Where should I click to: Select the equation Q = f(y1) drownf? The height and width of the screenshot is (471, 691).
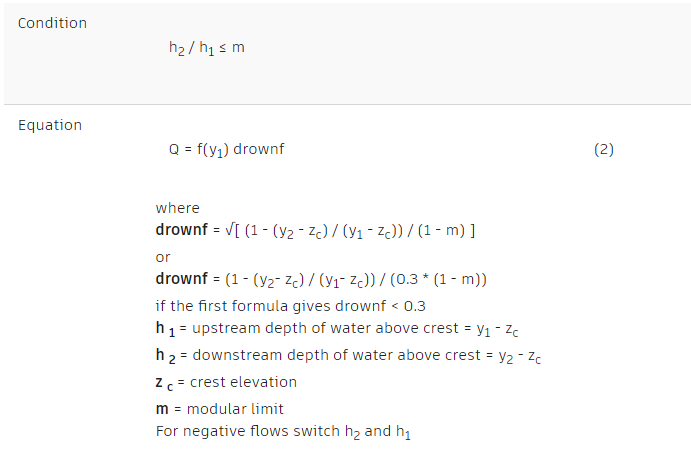point(232,150)
